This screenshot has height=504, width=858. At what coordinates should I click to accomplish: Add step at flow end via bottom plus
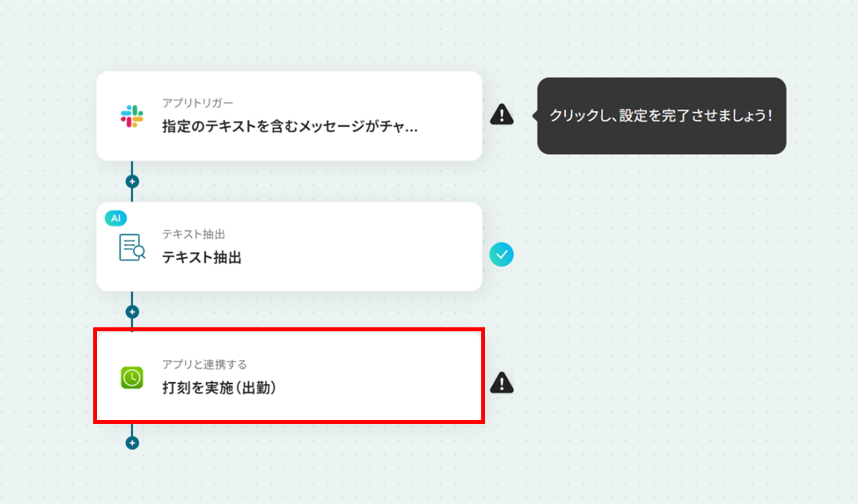click(x=132, y=443)
